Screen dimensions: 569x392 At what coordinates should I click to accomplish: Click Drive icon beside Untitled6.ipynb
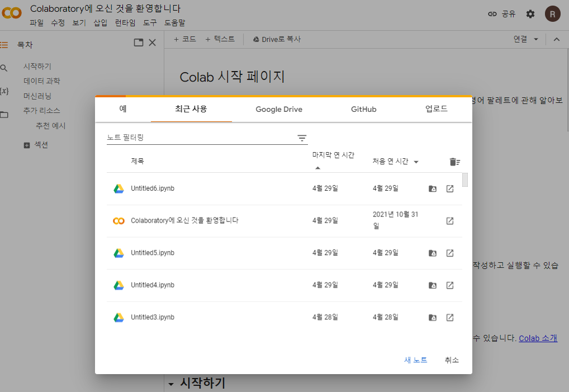tap(118, 189)
